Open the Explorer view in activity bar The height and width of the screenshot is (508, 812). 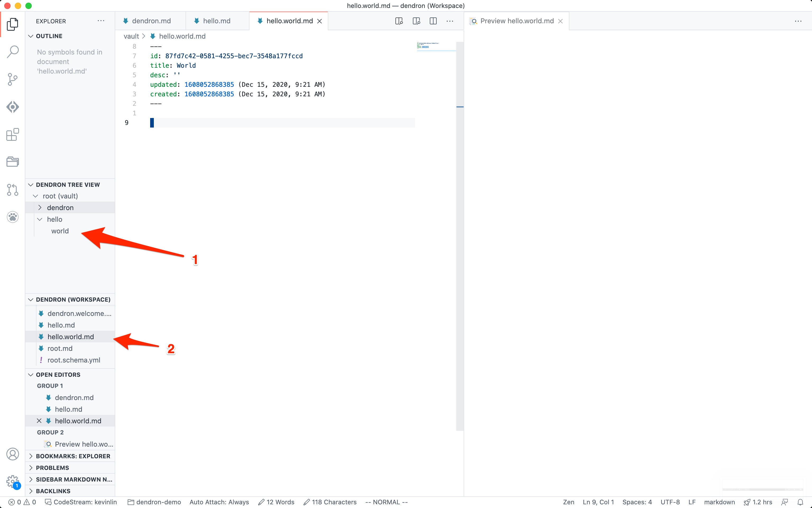12,24
